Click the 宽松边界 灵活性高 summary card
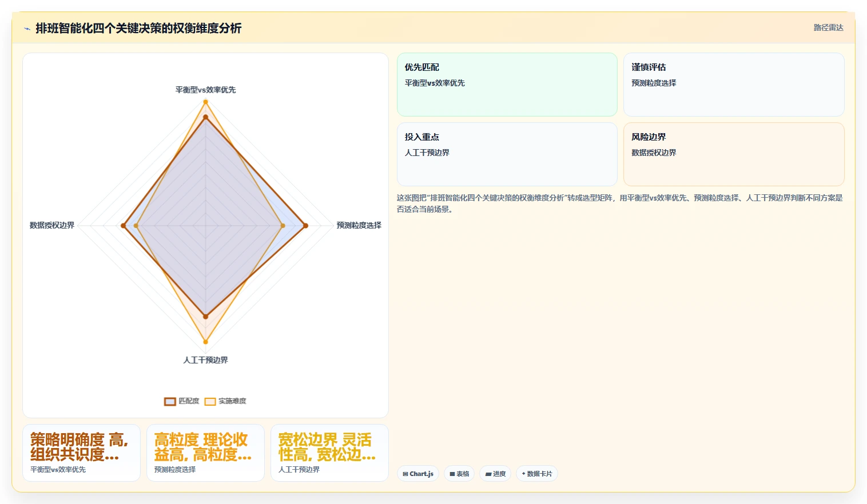This screenshot has width=867, height=504. (x=329, y=453)
